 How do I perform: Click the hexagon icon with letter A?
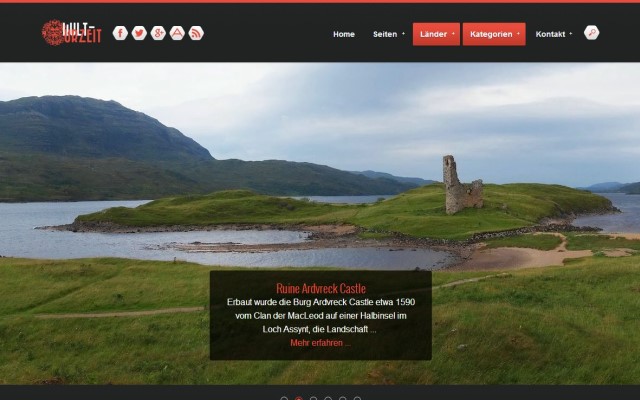click(x=177, y=33)
